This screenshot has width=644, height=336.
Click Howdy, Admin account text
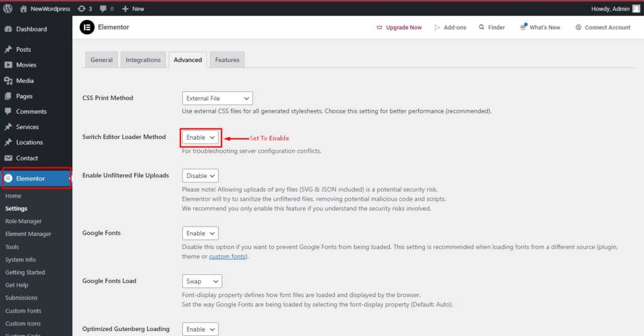click(x=610, y=9)
